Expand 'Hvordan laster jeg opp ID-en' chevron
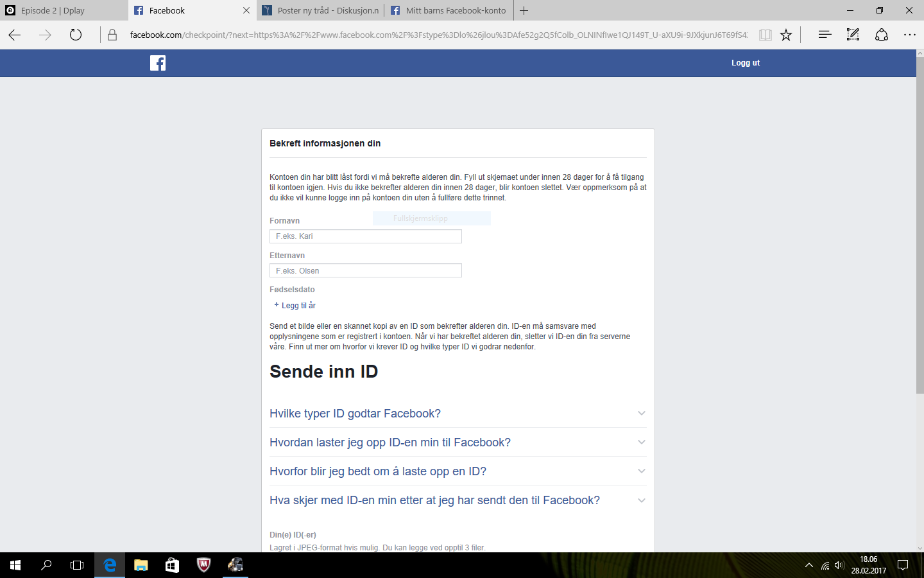 pos(642,442)
